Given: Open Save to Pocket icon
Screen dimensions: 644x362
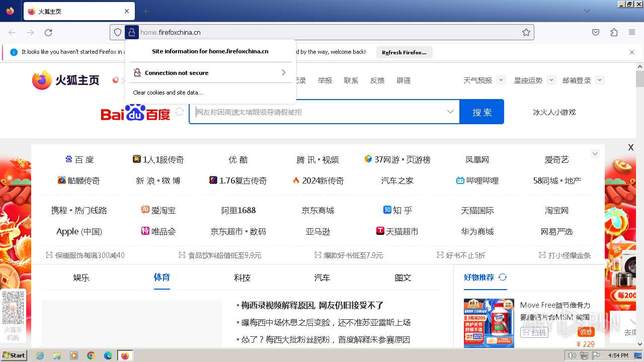Looking at the screenshot, I should 596,32.
